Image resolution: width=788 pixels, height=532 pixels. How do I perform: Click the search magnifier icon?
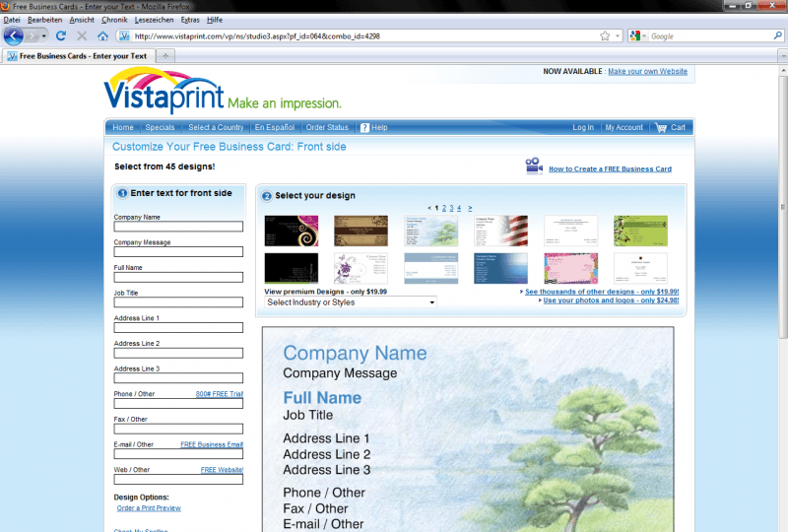(x=777, y=35)
